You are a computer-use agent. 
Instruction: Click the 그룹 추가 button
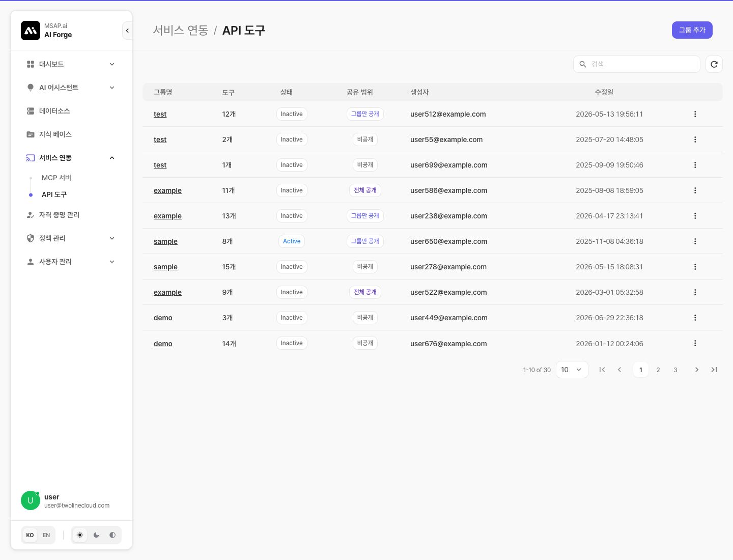(x=692, y=30)
